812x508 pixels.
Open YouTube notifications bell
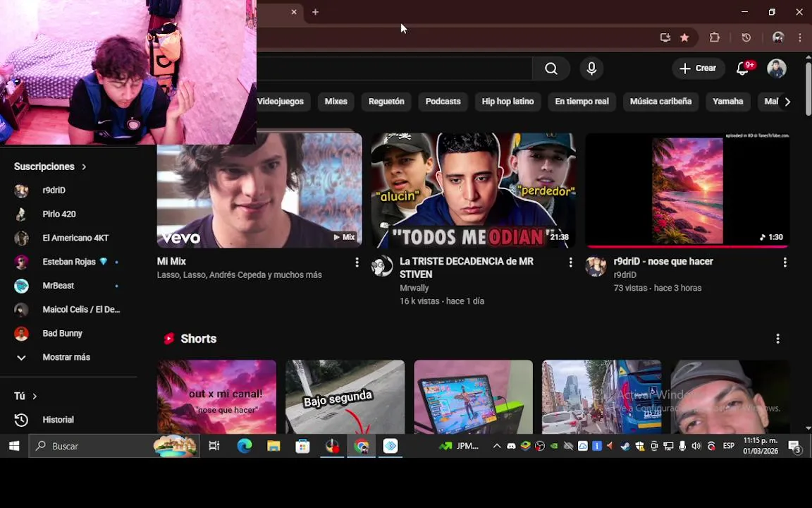[743, 68]
